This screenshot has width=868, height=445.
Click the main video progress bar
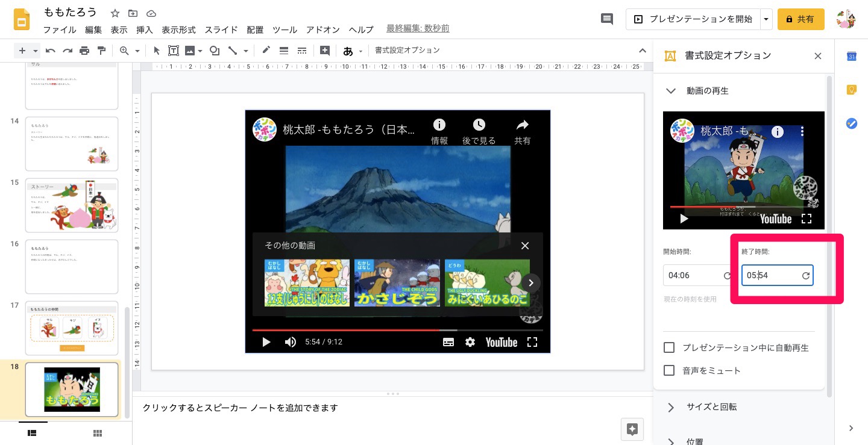[x=397, y=330]
